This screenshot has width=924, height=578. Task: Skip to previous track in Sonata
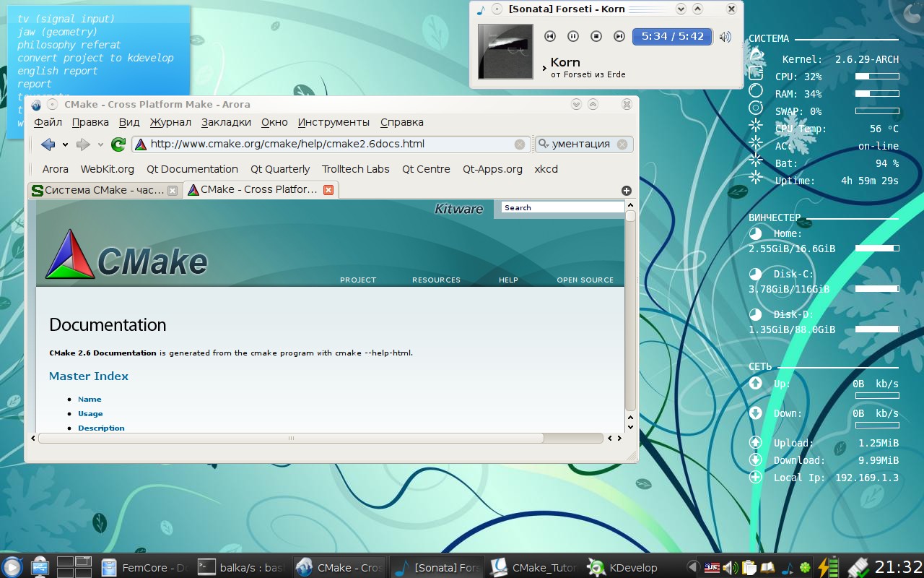click(x=550, y=36)
